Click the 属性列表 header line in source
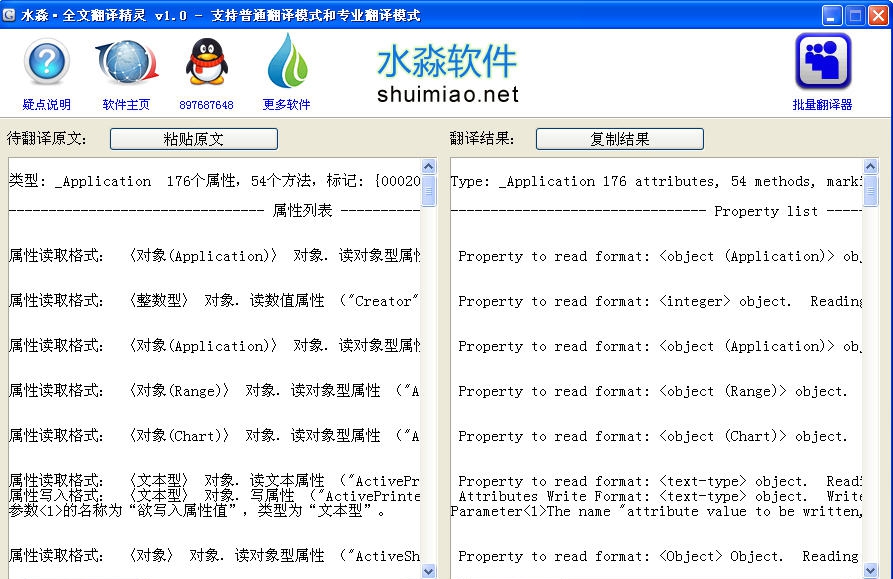The height and width of the screenshot is (579, 893). pos(215,211)
